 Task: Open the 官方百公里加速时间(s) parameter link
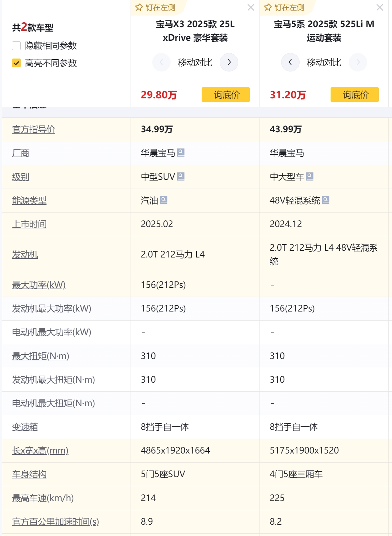[56, 521]
